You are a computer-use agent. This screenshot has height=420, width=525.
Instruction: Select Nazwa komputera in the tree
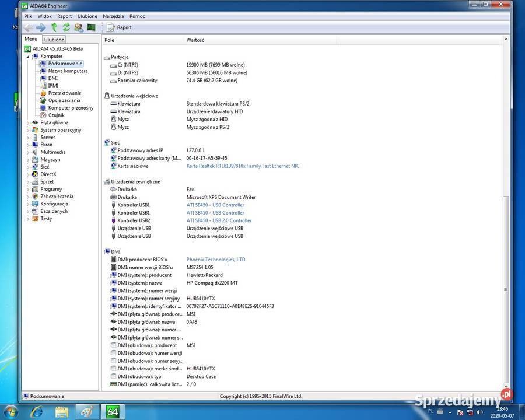[x=68, y=71]
